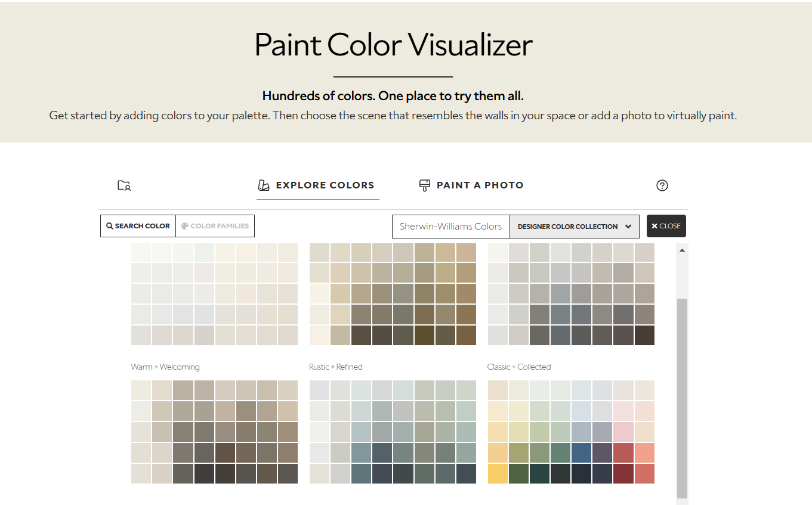Image resolution: width=812 pixels, height=505 pixels.
Task: Switch to Explore Colors tab
Action: (325, 185)
